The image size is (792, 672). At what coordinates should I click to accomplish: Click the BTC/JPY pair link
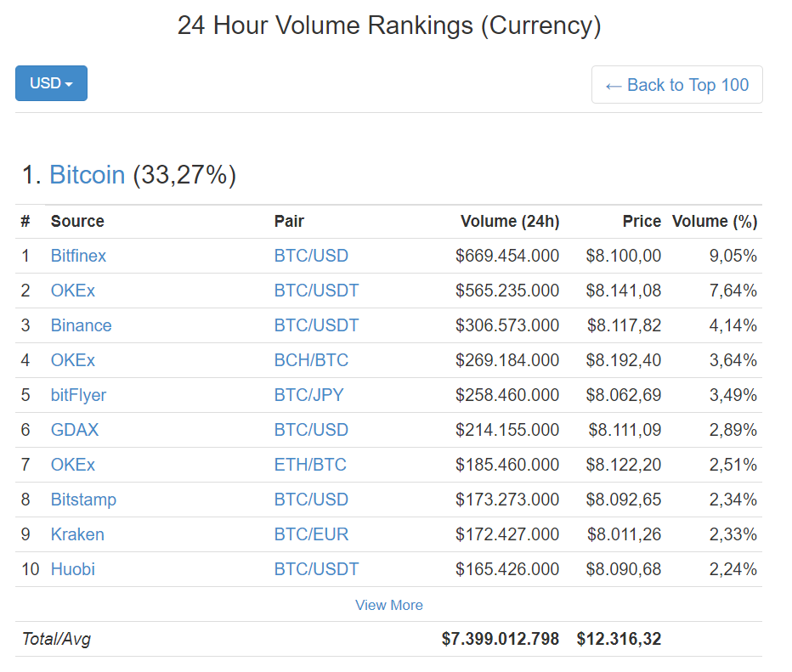308,395
